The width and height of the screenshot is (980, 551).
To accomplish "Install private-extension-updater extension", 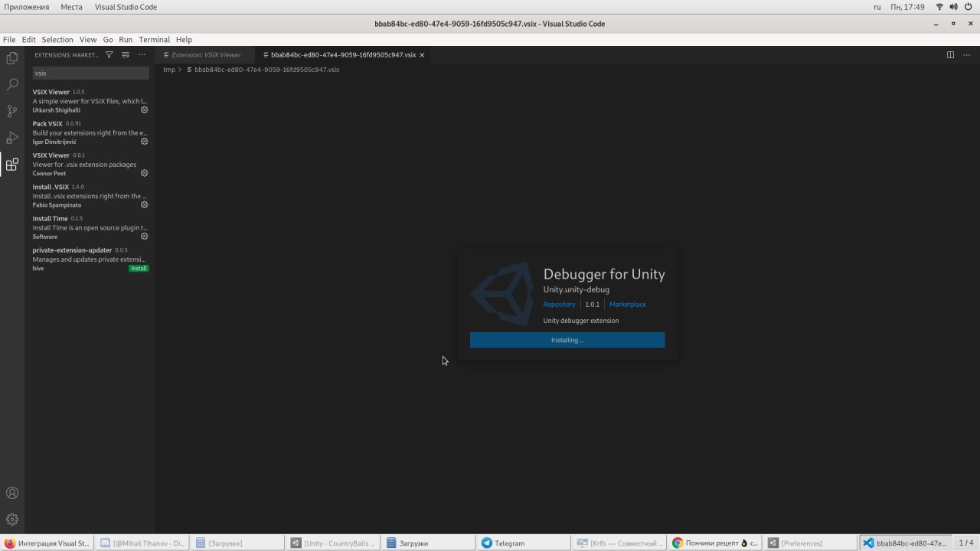I will tap(139, 269).
